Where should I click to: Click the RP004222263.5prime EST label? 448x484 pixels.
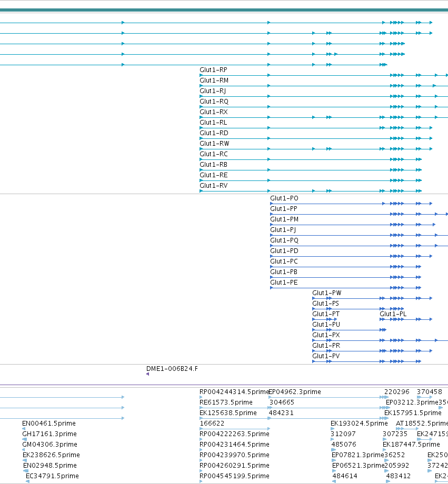click(x=234, y=433)
